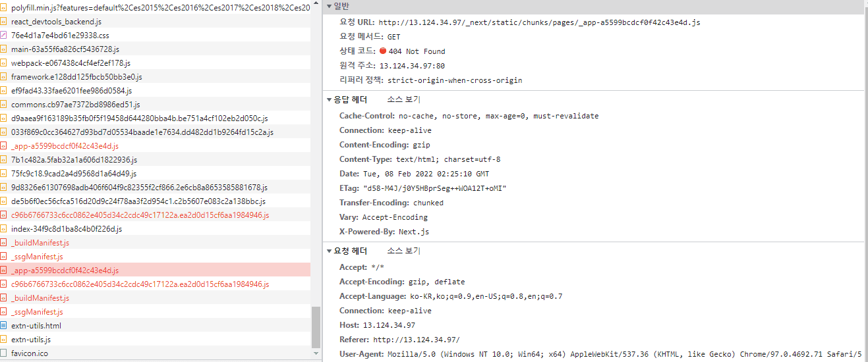Image resolution: width=868 pixels, height=362 pixels.
Task: Click the document icon beside extn-utils.html
Action: pyautogui.click(x=3, y=326)
